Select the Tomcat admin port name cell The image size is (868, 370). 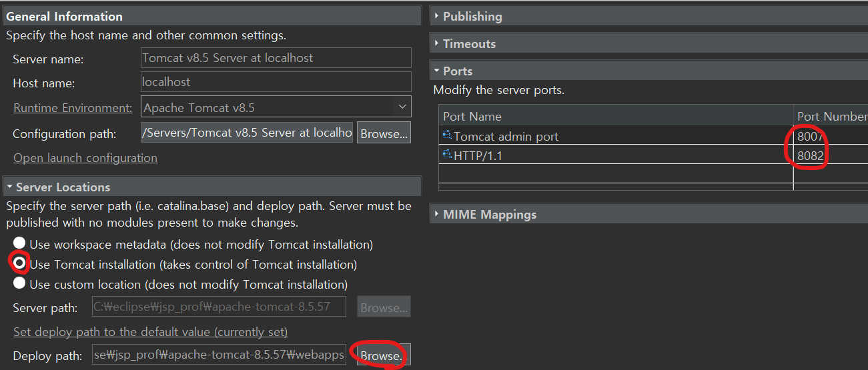coord(616,136)
